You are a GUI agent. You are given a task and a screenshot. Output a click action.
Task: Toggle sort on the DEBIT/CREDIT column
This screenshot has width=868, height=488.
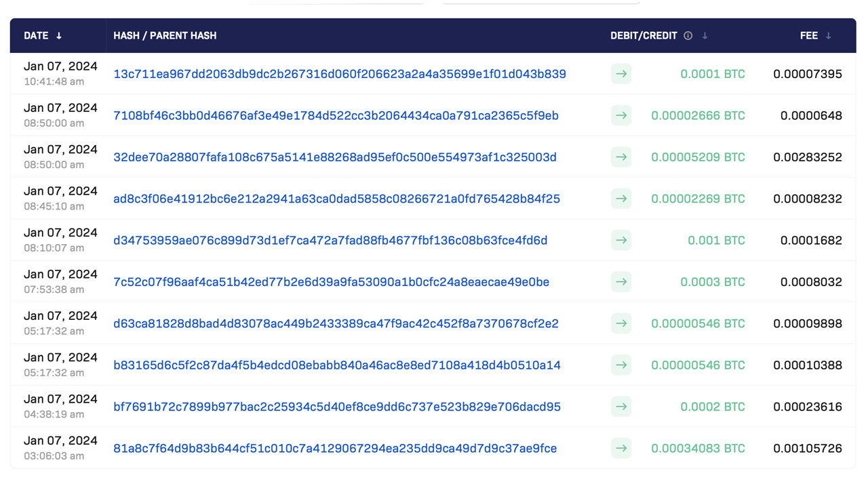pos(705,35)
